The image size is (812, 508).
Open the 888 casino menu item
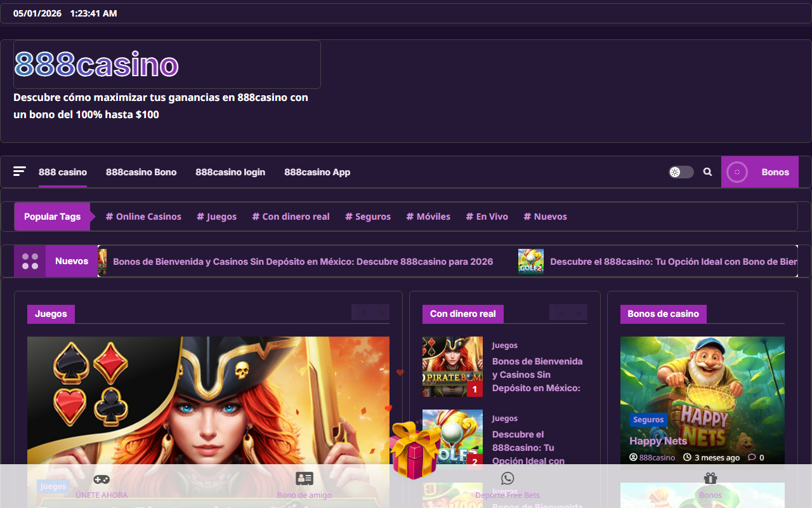pyautogui.click(x=63, y=172)
